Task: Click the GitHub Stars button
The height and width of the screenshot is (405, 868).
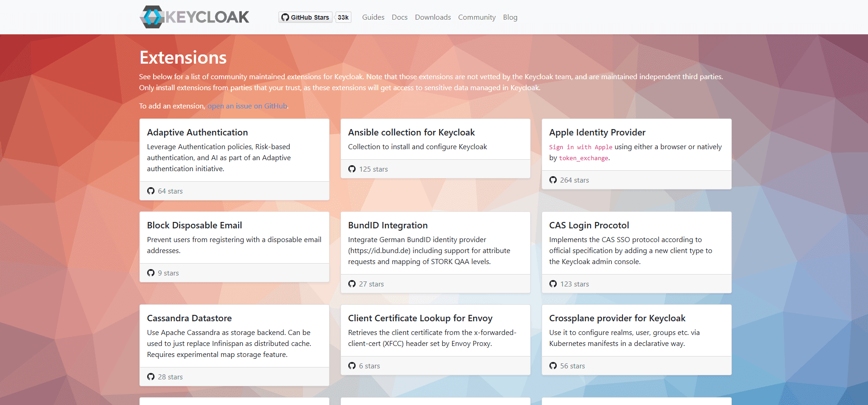Action: tap(305, 17)
